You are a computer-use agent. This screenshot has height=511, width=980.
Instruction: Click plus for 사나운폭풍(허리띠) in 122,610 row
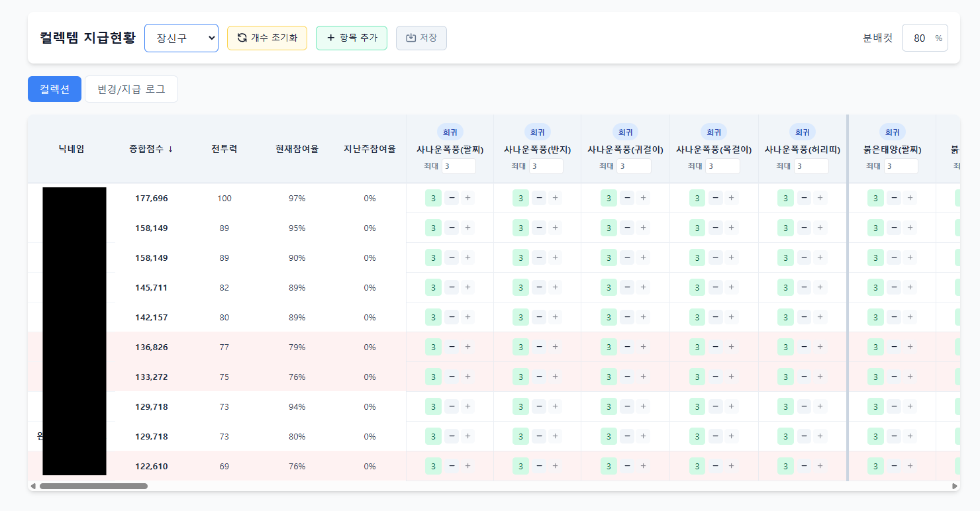point(820,466)
